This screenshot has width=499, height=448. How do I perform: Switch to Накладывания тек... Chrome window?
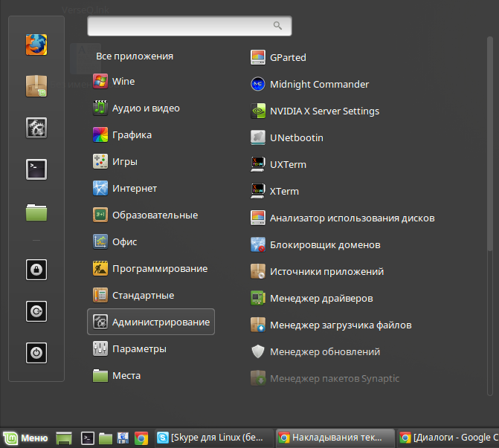(335, 438)
